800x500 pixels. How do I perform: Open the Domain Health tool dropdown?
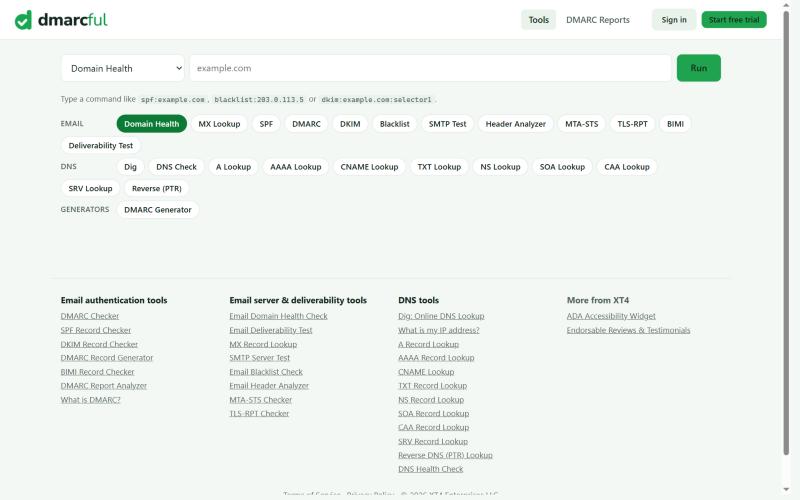click(x=123, y=68)
